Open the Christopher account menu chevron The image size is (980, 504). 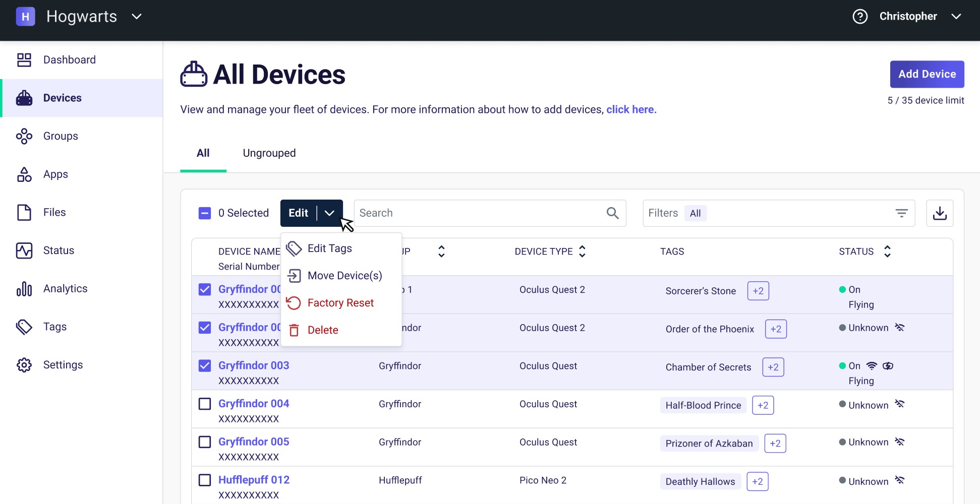pos(956,17)
